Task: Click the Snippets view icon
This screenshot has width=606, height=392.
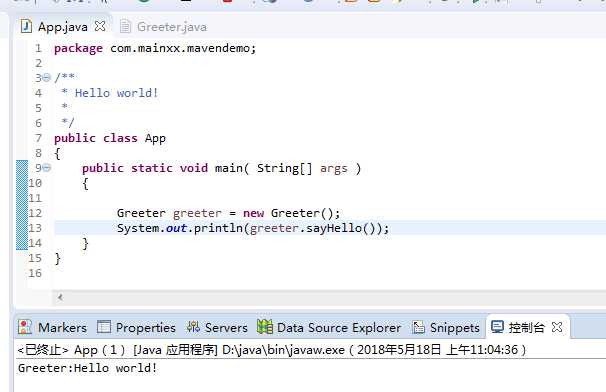Action: tap(418, 327)
